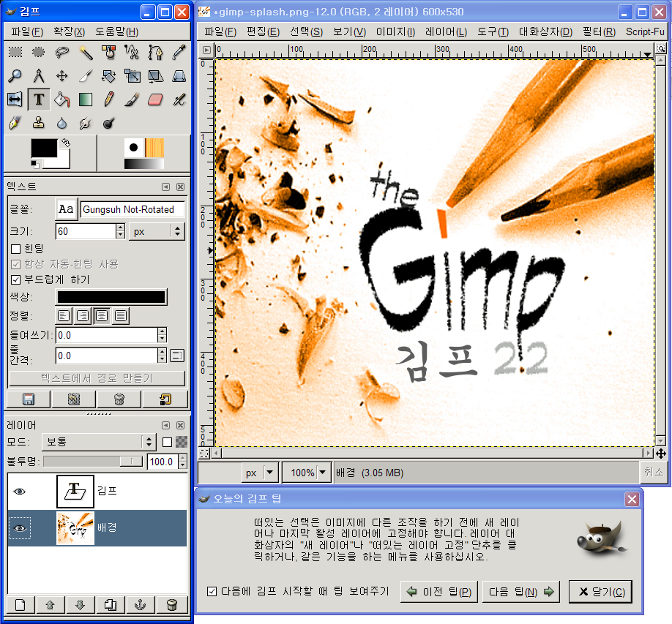Swap foreground and background colors arrow

click(66, 143)
